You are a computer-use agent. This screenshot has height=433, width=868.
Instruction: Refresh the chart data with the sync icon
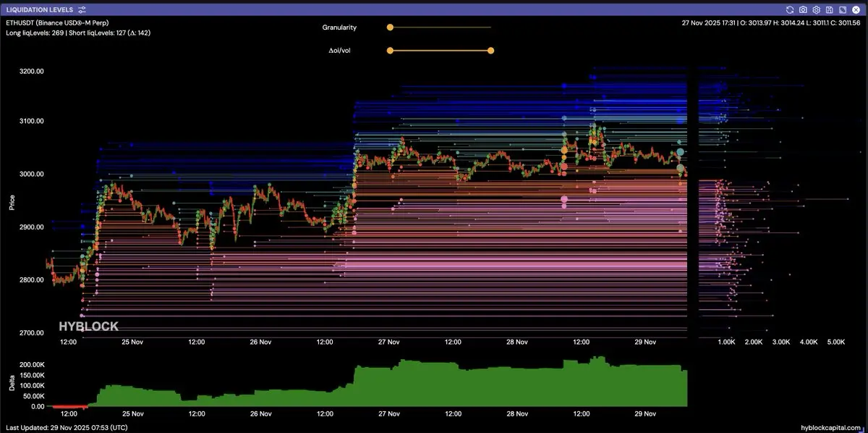coord(791,9)
